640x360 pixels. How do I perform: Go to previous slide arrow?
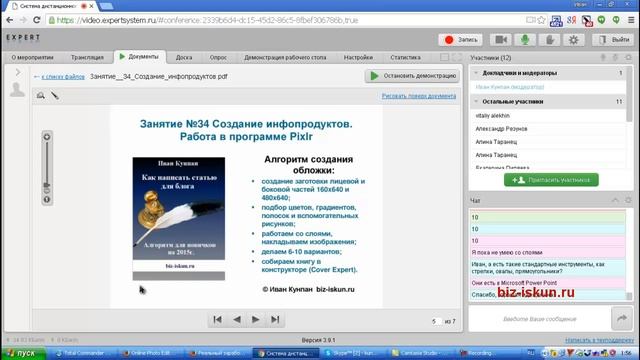(x=237, y=320)
